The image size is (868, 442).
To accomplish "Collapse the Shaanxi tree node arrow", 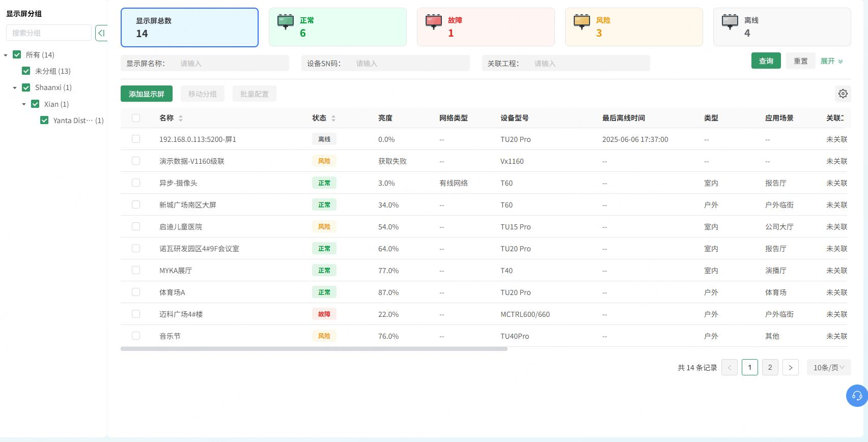I will click(15, 88).
